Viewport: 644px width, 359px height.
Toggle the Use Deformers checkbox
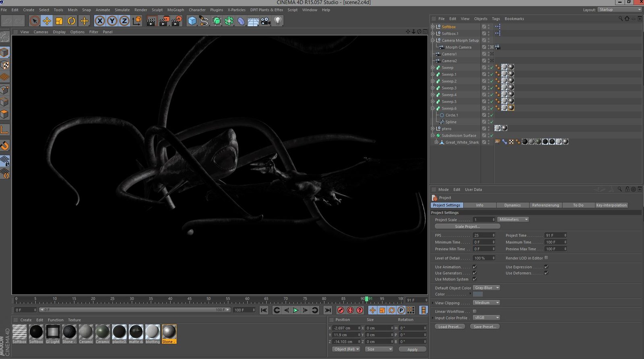coord(546,273)
